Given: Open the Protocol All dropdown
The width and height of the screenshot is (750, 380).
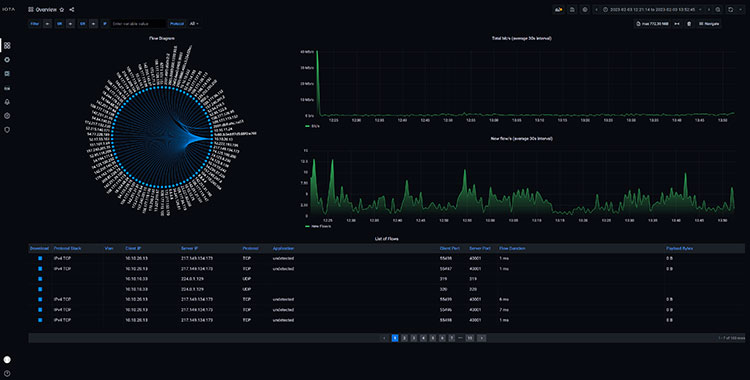Looking at the screenshot, I should click(194, 23).
